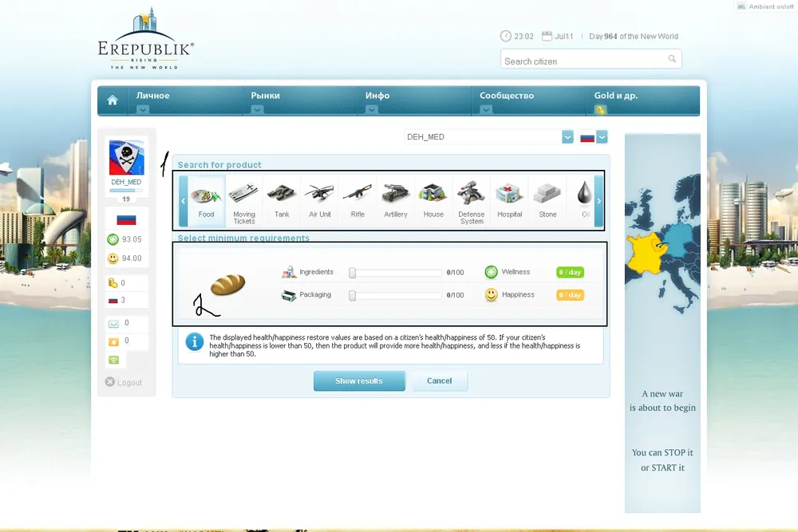798x532 pixels.
Task: Click the Russian flag in sidebar
Action: coord(126,219)
